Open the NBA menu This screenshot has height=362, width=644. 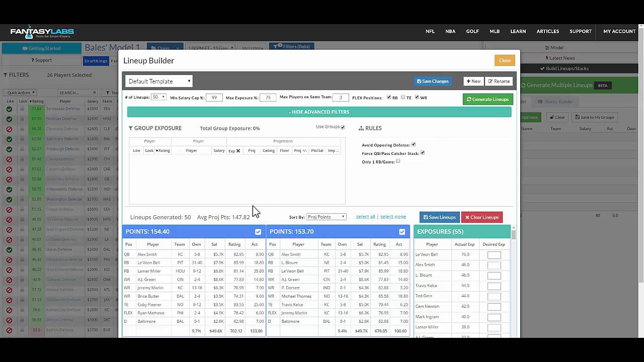450,31
